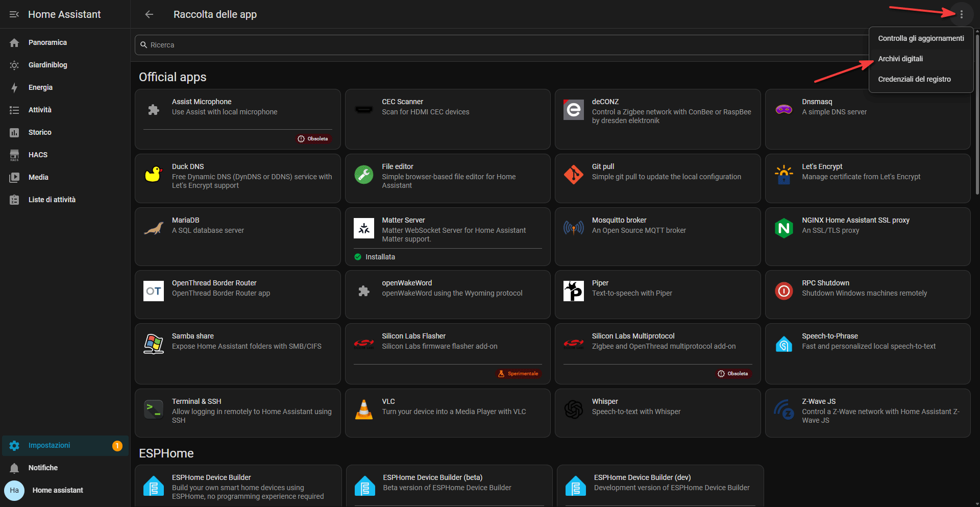Screen dimensions: 980x507
Task: Click the Installata status on Matter Server
Action: click(x=375, y=257)
